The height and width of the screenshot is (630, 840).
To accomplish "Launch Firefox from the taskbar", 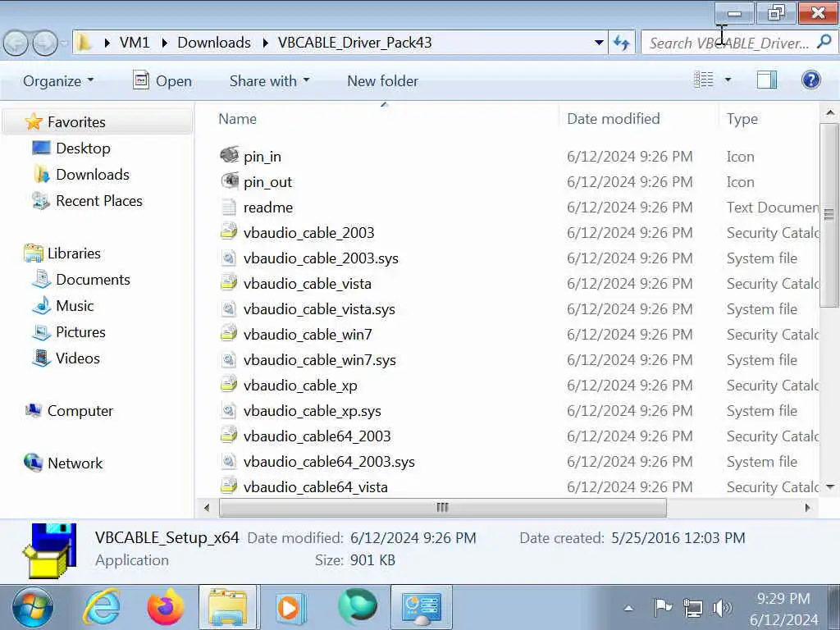I will (x=166, y=607).
